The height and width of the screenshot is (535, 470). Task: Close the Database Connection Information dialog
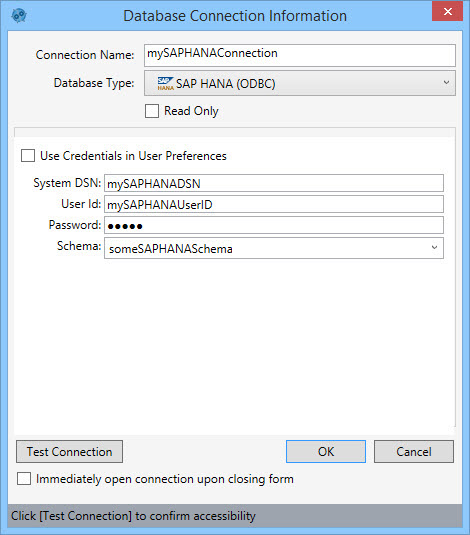(x=447, y=12)
